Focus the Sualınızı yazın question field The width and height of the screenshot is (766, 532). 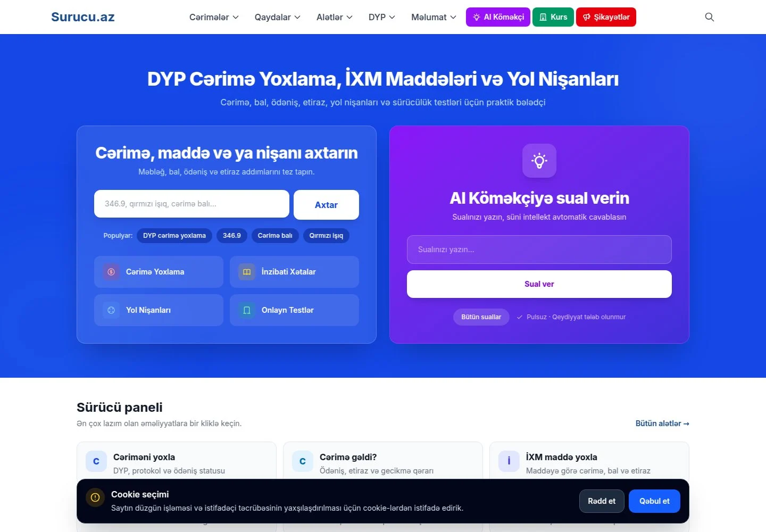(x=539, y=250)
